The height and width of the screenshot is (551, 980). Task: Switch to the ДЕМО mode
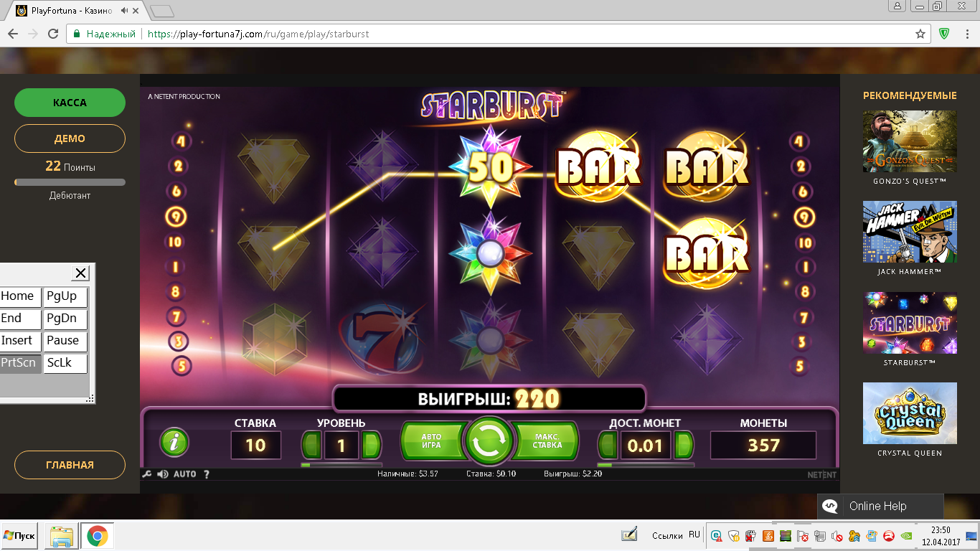pos(70,138)
